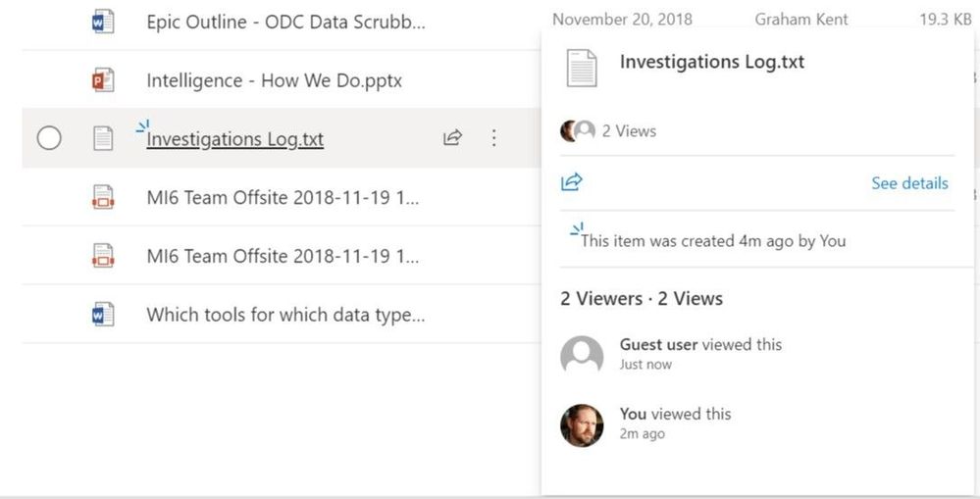
Task: Click the Word icon for Epic Outline document
Action: coord(103,21)
